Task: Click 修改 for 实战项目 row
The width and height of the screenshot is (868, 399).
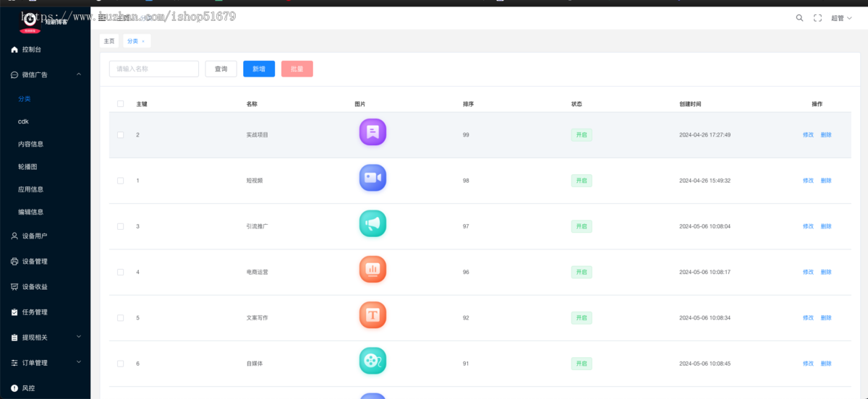Action: [x=808, y=135]
